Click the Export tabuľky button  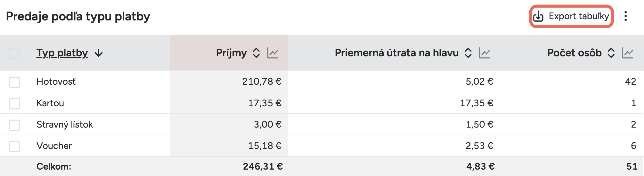[571, 16]
